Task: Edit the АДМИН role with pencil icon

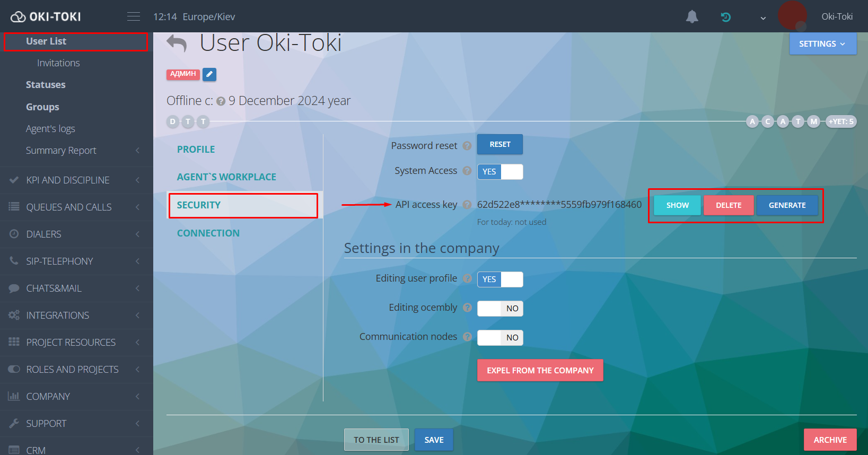Action: point(209,74)
